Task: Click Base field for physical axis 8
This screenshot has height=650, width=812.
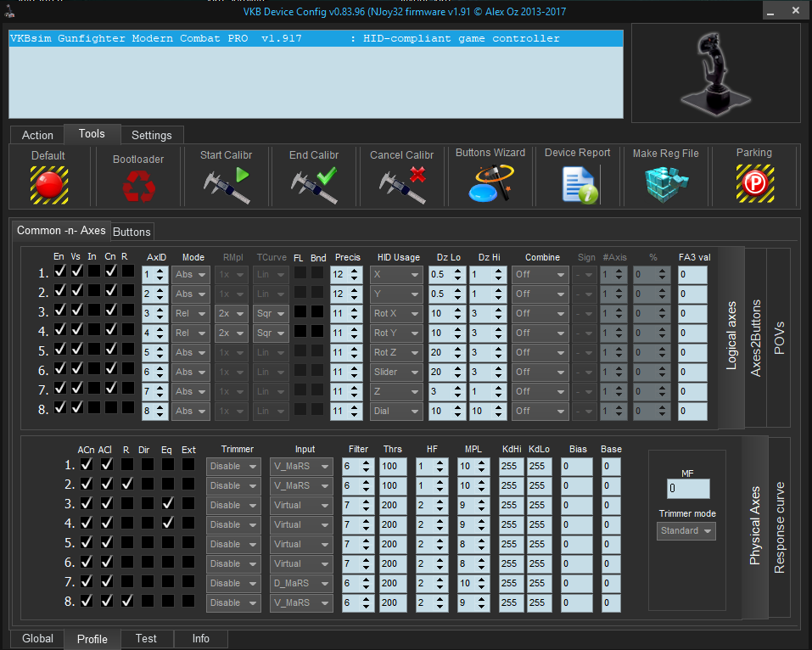Action: 612,602
